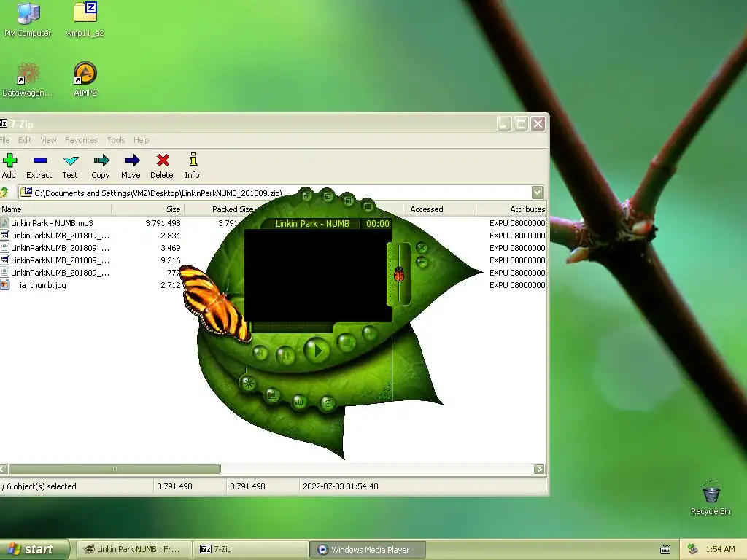Open the Edit menu
The height and width of the screenshot is (560, 747).
click(25, 140)
